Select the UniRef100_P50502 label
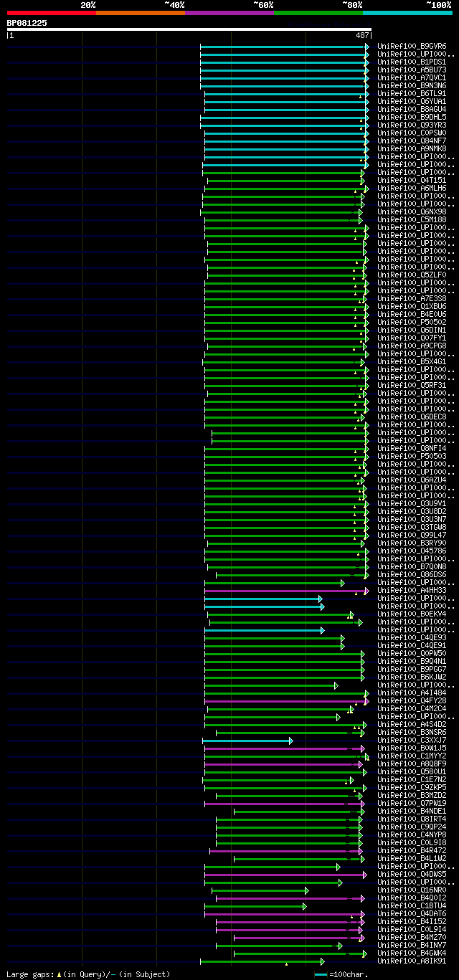Image resolution: width=459 pixels, height=980 pixels. pos(411,322)
